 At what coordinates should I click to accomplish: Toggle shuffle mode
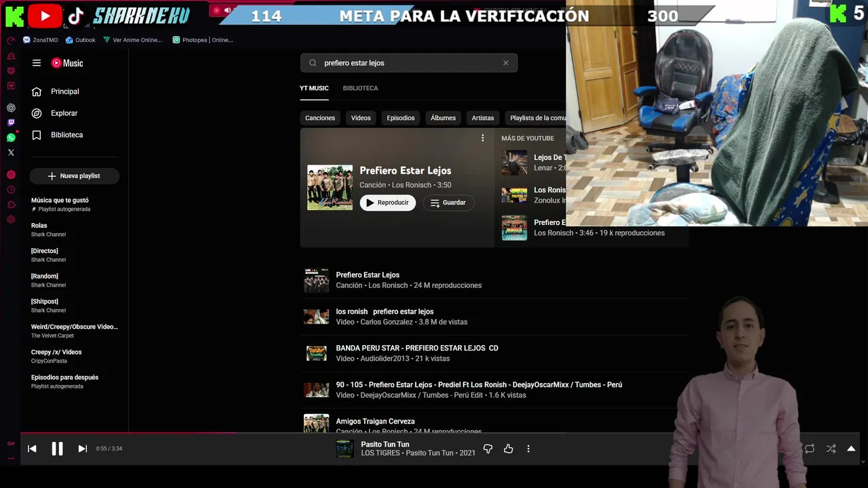point(831,449)
